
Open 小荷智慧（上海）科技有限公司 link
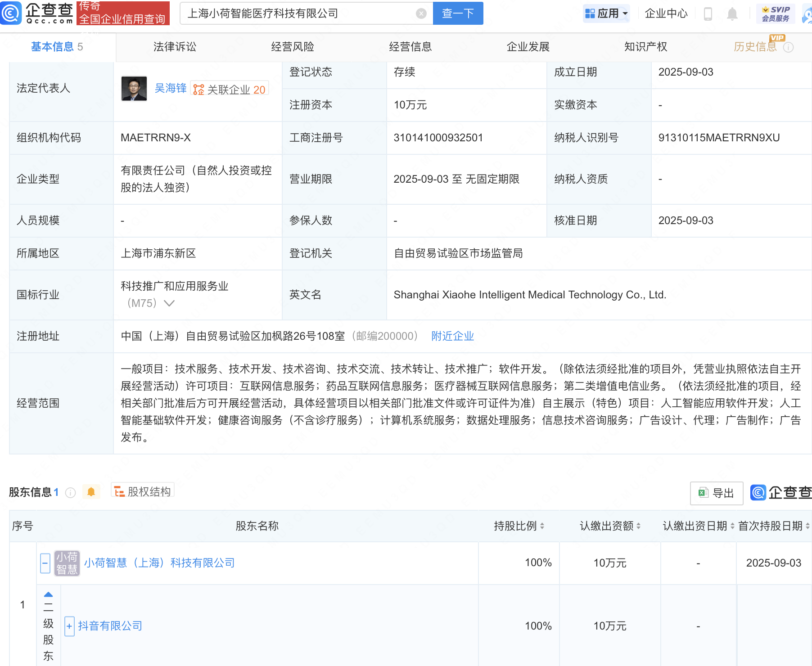[159, 563]
